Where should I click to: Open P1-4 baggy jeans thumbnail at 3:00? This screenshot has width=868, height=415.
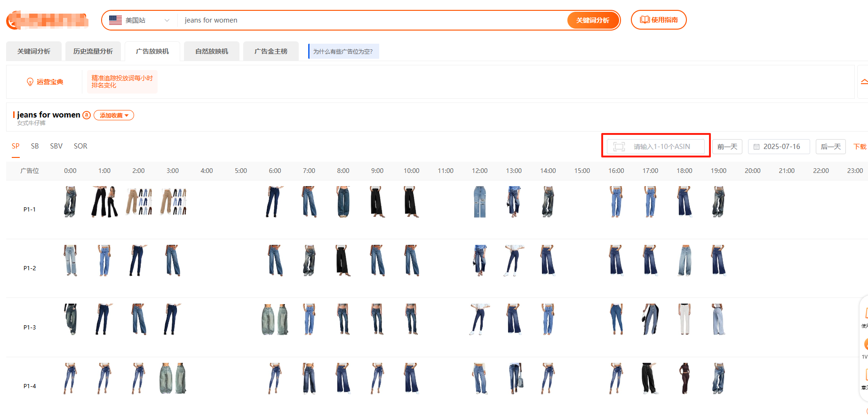tap(173, 378)
